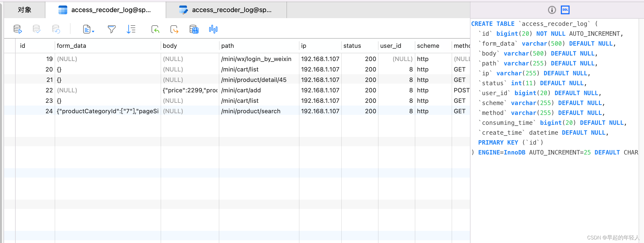Select the POST method cell

pyautogui.click(x=461, y=90)
